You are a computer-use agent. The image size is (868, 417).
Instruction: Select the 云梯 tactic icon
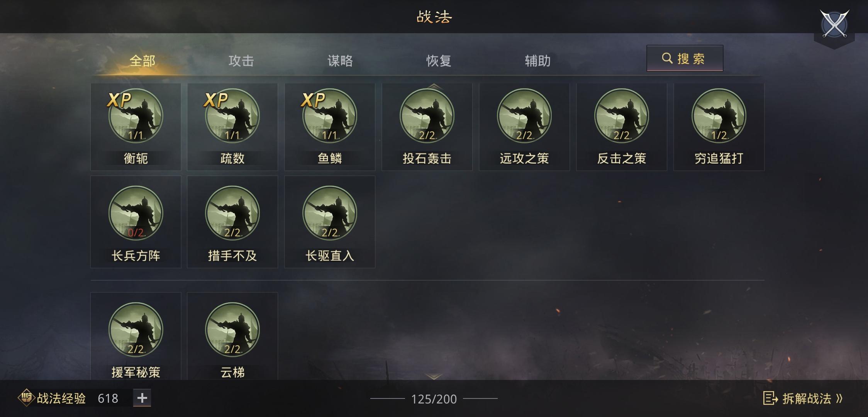click(x=232, y=330)
